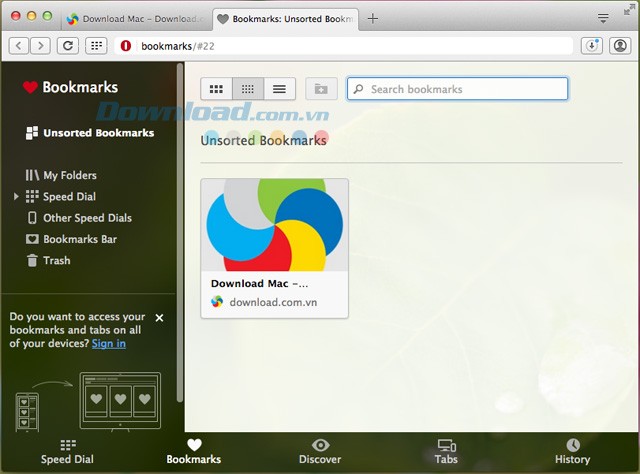Switch to small thumbnail grid view

[x=248, y=89]
